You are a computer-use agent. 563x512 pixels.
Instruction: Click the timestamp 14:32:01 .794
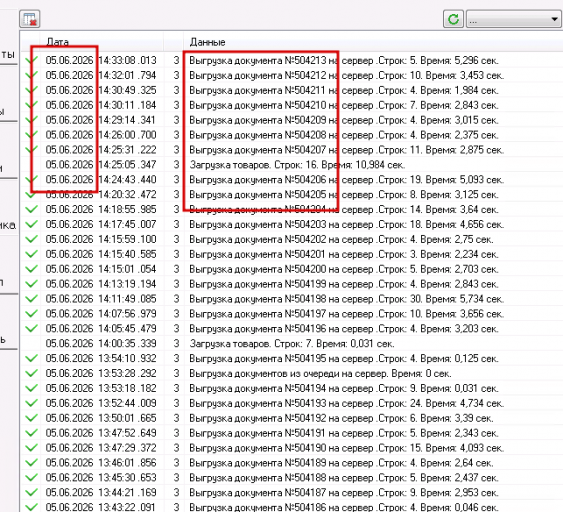[127, 75]
